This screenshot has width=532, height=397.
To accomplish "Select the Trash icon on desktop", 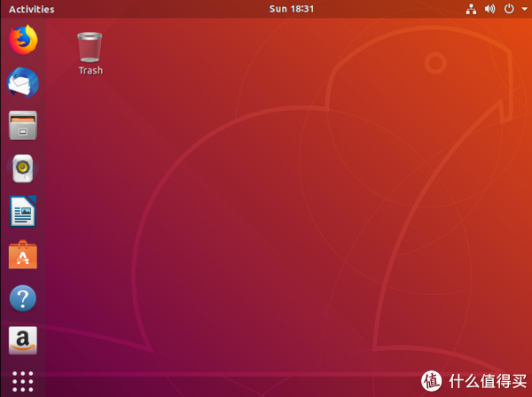I will coord(90,47).
